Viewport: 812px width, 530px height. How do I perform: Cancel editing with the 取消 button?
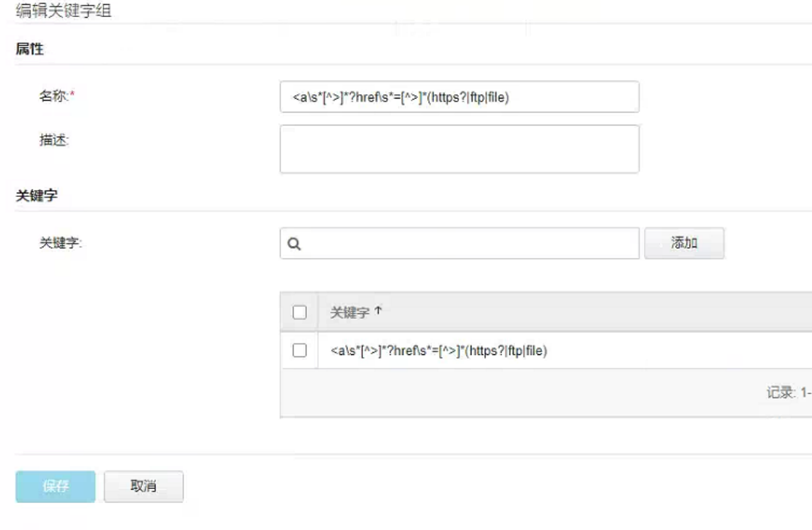click(x=143, y=487)
